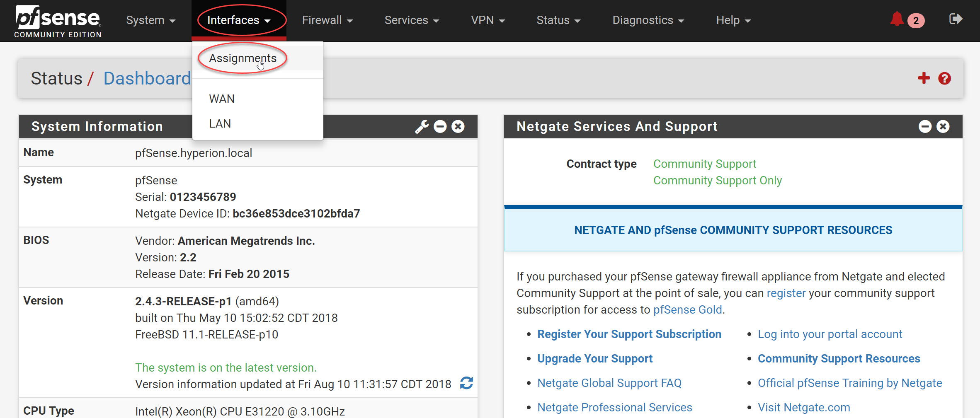Open the Status dropdown menu
Image resolution: width=980 pixels, height=418 pixels.
pyautogui.click(x=558, y=20)
